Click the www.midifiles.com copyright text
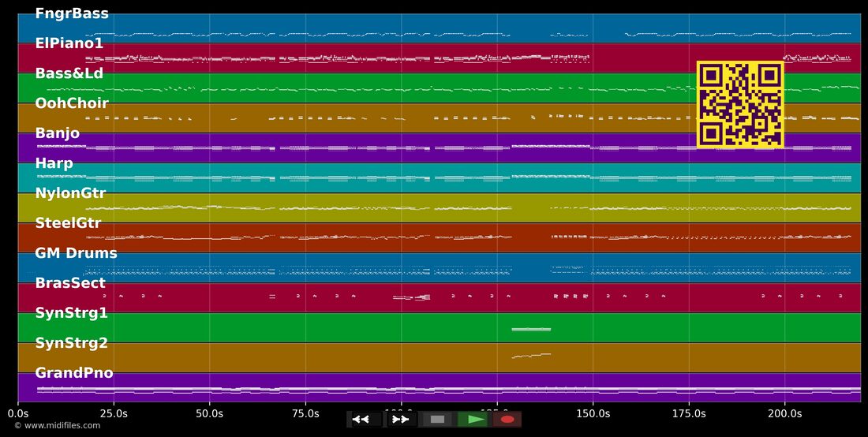The height and width of the screenshot is (437, 868). click(58, 426)
